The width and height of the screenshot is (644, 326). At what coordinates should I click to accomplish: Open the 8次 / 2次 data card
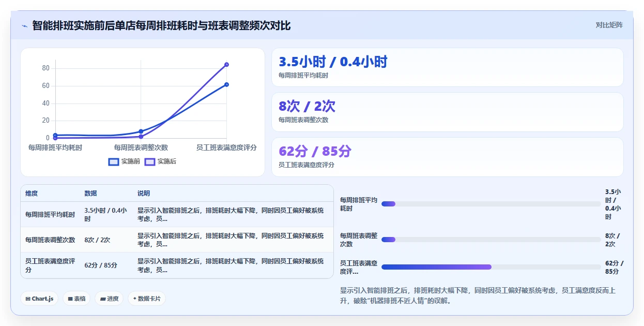coord(448,112)
